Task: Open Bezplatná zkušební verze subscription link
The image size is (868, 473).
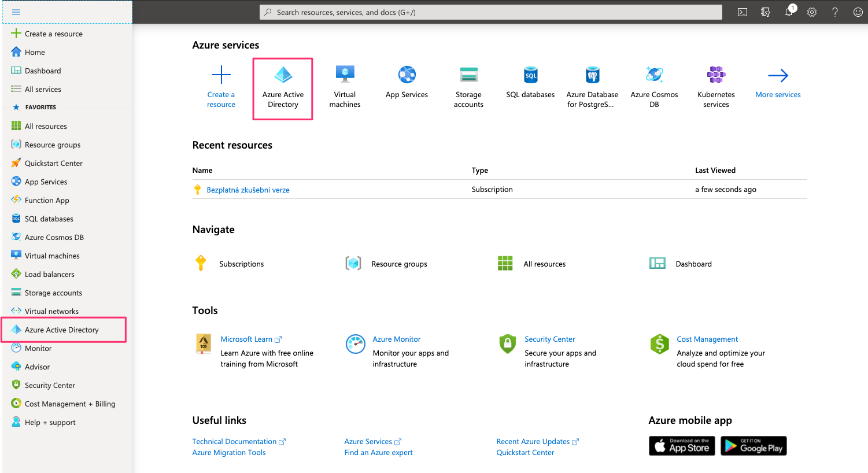Action: [248, 190]
